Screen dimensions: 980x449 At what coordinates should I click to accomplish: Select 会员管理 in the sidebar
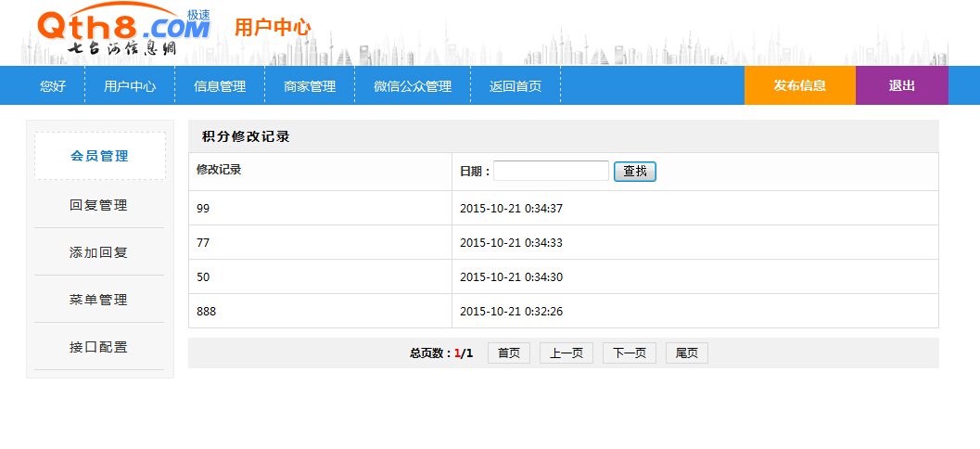(x=100, y=156)
